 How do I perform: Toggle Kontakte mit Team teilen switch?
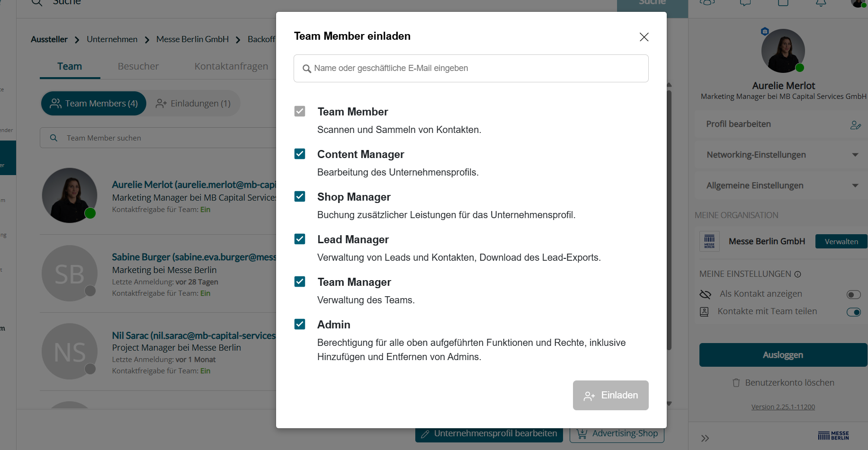[853, 312]
